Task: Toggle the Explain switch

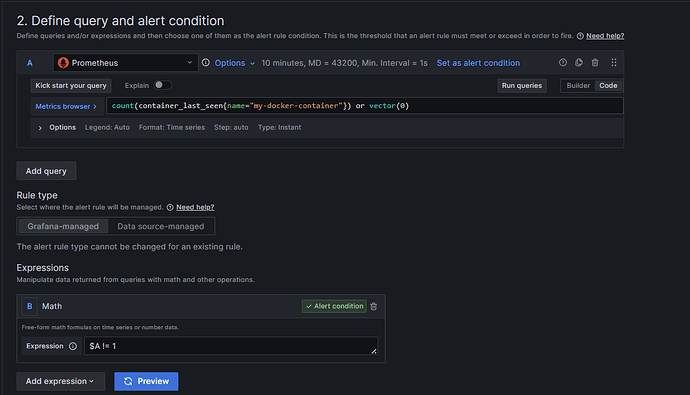Action: coord(163,85)
